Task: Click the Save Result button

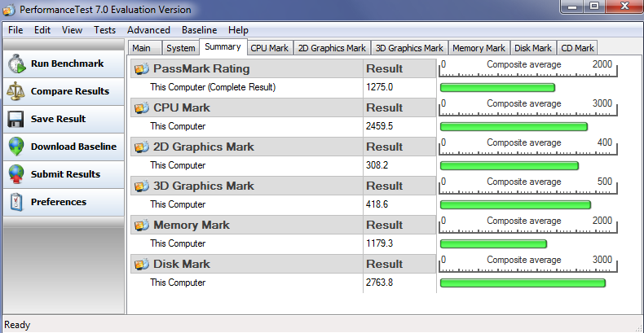Action: [x=64, y=120]
